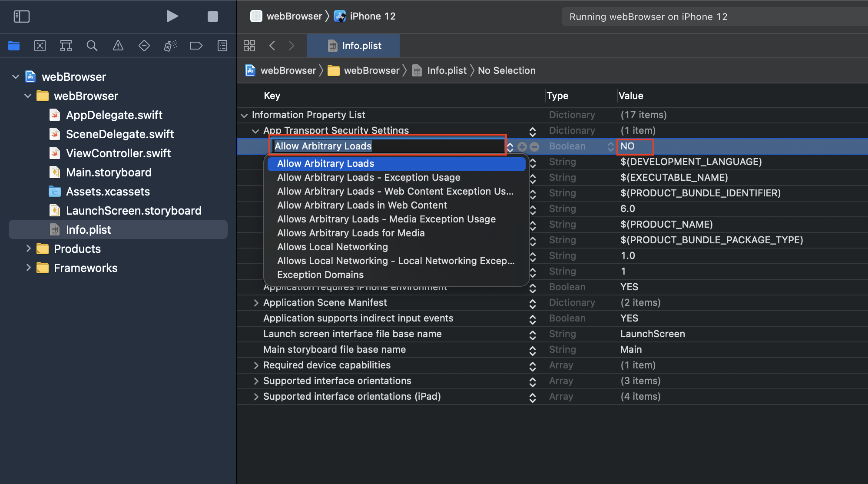Expand Application Scene Manifest row

256,303
